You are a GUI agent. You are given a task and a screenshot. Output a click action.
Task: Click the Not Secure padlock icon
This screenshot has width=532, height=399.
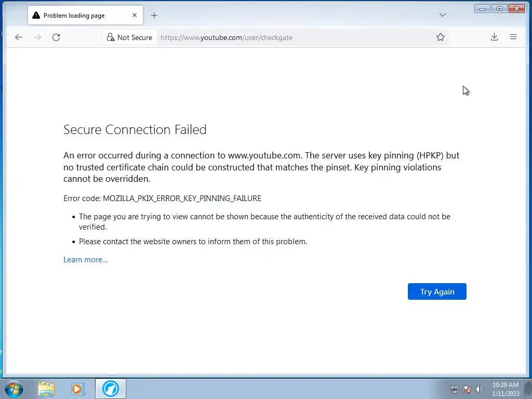[111, 37]
